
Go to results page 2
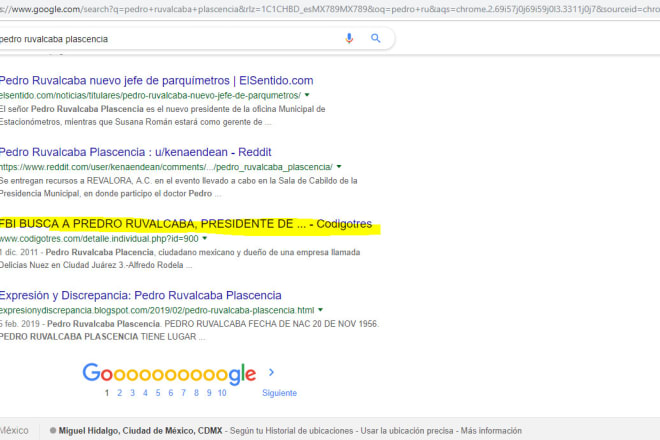tap(120, 393)
